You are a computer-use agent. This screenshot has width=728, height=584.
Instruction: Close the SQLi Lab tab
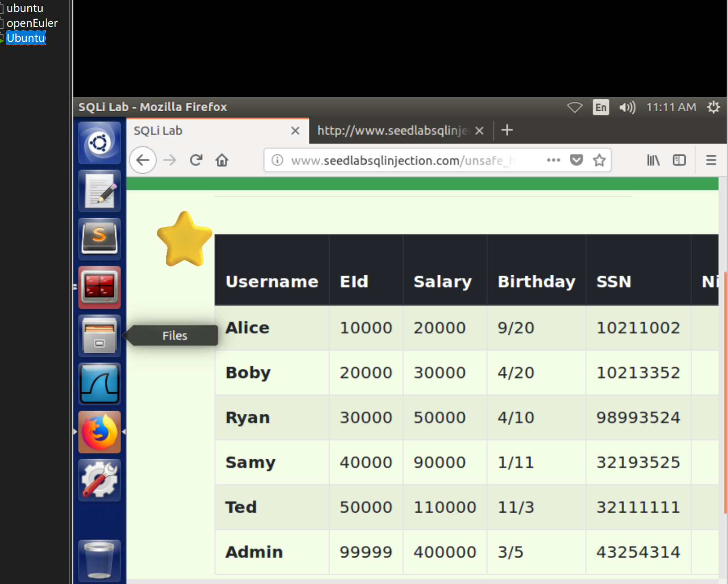295,131
